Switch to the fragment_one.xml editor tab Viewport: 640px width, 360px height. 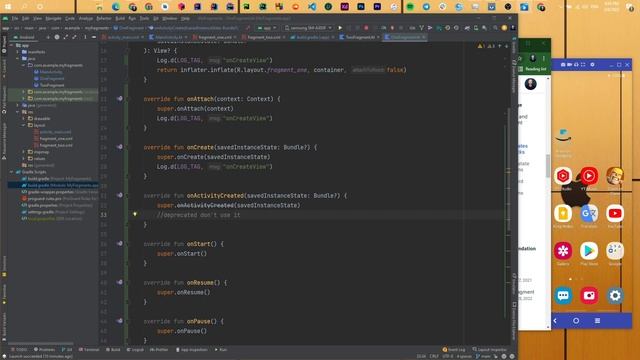coord(215,37)
